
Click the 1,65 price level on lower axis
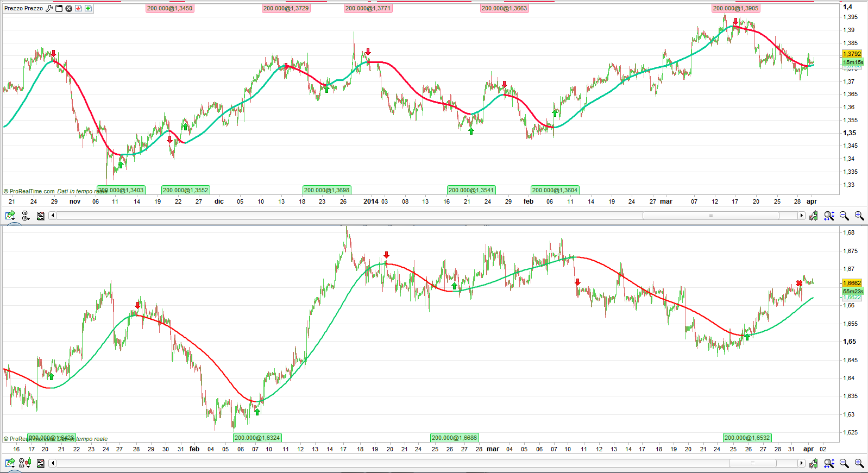click(x=850, y=342)
